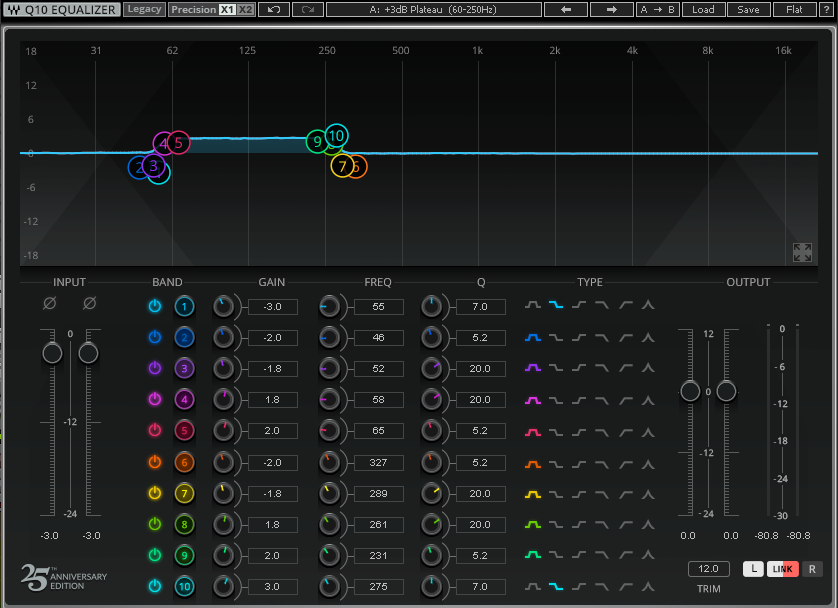Click band 6 frequency field 327
Viewport: 838px width, 608px height.
[x=378, y=463]
